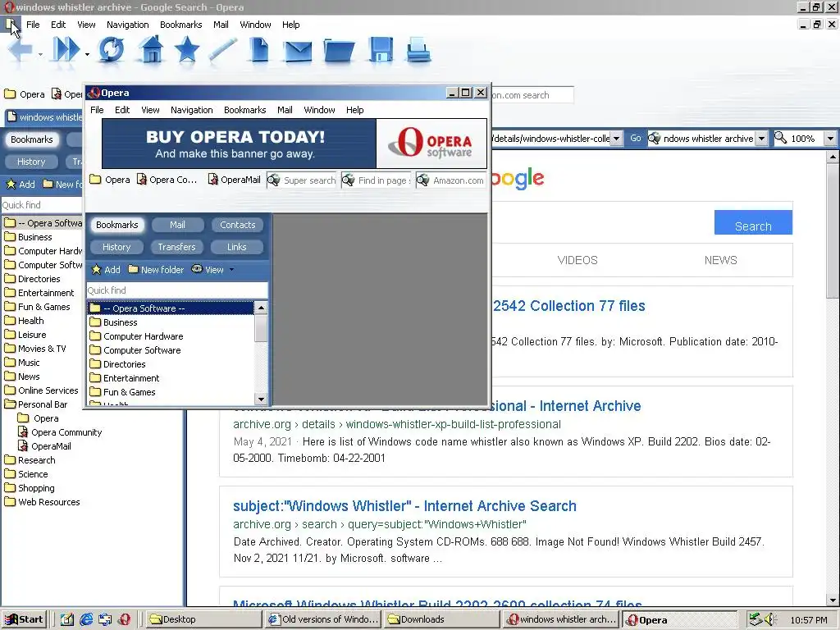Select the Transfers tab in front hotlist panel
Image resolution: width=840 pixels, height=630 pixels.
click(x=176, y=247)
